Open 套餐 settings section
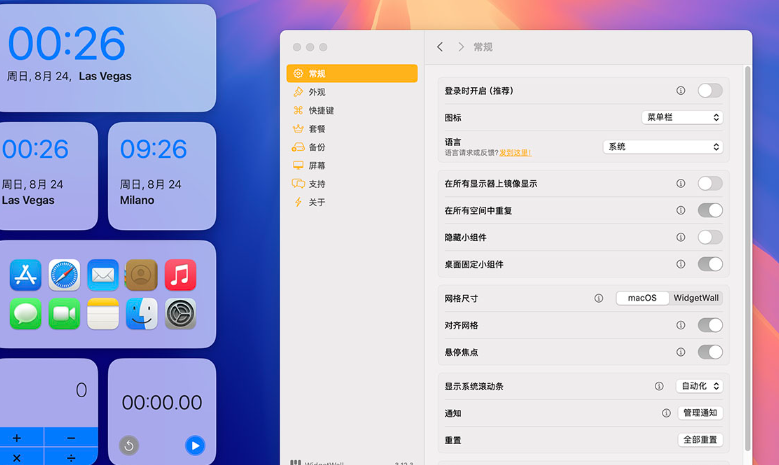Viewport: 779px width, 465px height. pyautogui.click(x=352, y=129)
